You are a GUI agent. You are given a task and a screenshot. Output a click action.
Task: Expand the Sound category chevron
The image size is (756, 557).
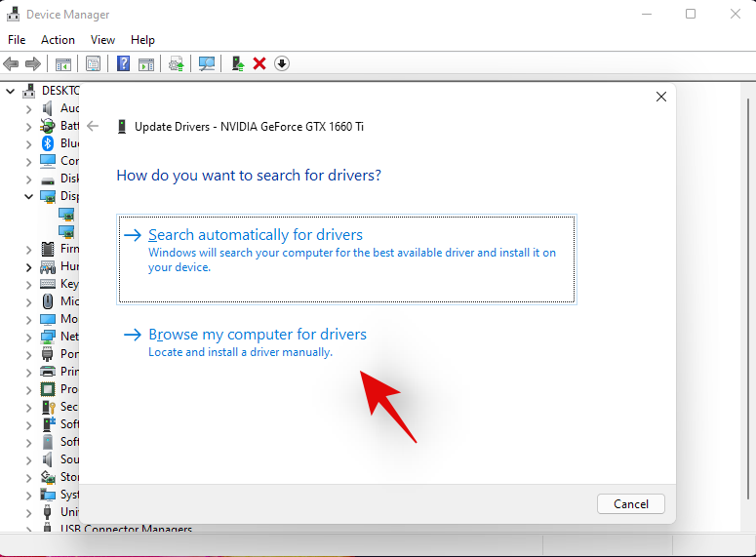(28, 460)
